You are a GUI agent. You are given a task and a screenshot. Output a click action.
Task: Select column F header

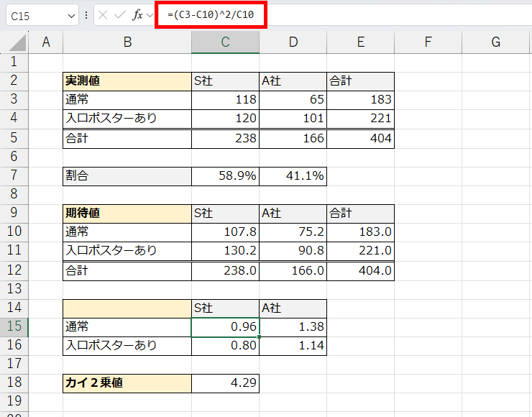click(428, 42)
